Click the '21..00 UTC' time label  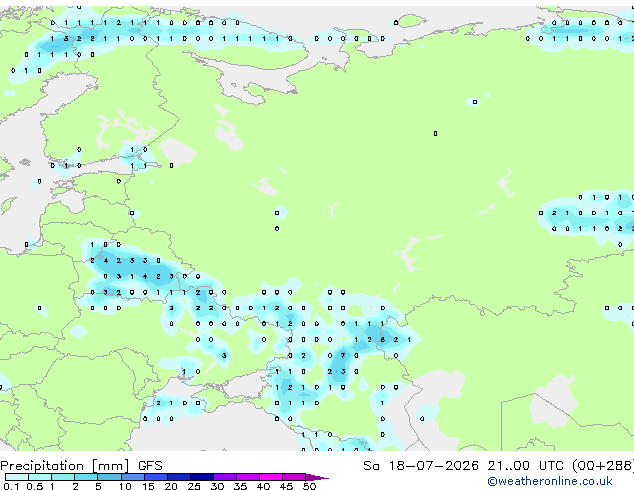[525, 466]
